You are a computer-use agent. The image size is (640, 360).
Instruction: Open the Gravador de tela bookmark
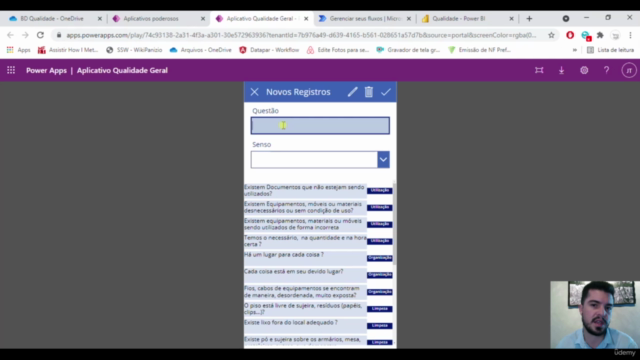click(408, 50)
